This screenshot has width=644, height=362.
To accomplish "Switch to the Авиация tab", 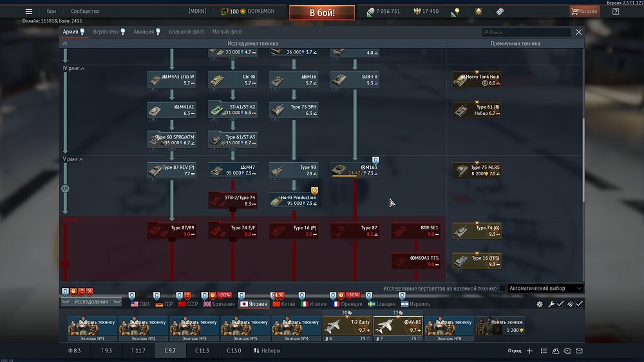I will 147,32.
